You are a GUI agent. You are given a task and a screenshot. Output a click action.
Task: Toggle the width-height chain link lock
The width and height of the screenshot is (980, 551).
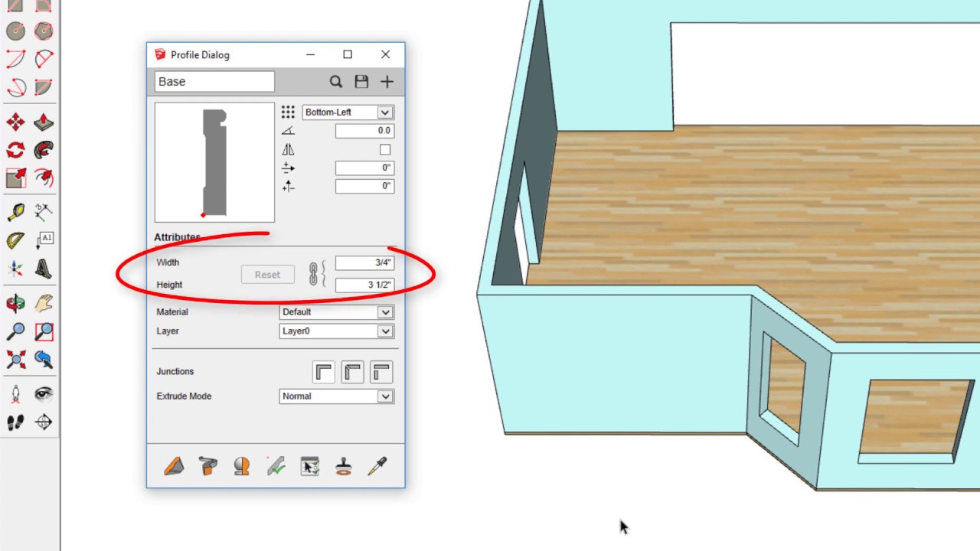(313, 274)
